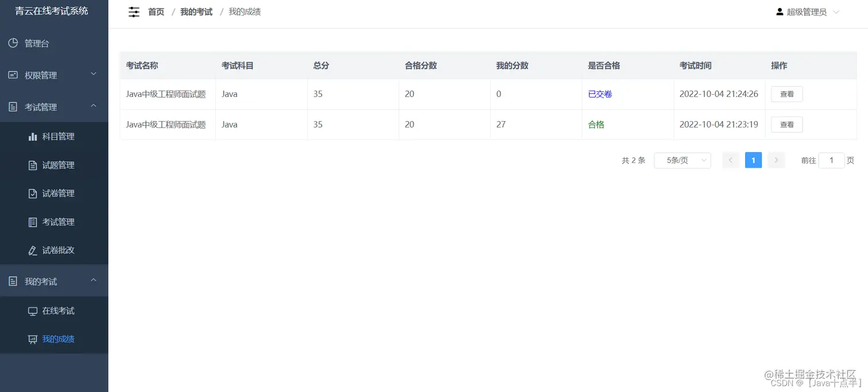Click the 我的分数 column header

point(512,65)
